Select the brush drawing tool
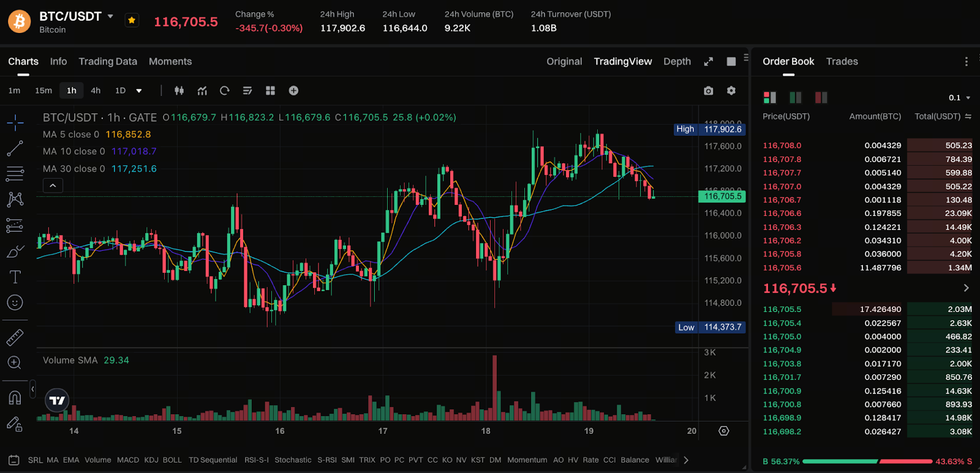 tap(15, 251)
